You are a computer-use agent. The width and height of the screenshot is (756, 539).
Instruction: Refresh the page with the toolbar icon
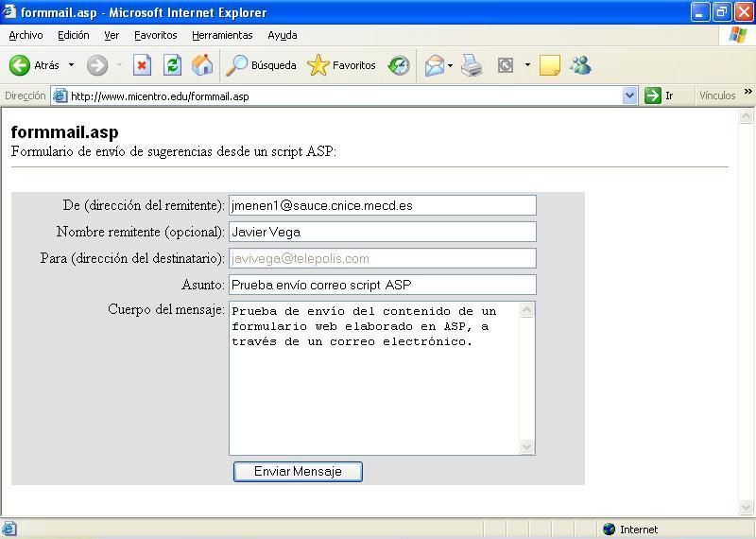point(172,65)
